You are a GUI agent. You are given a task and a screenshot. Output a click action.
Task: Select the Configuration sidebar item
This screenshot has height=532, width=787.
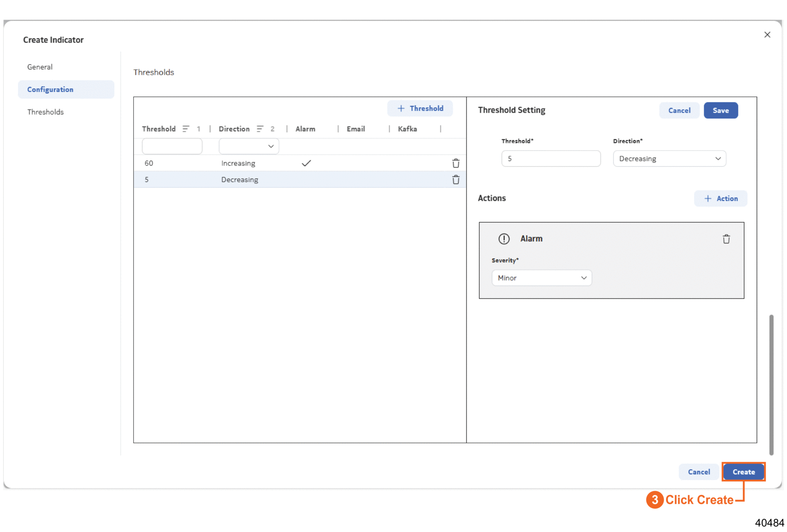point(50,89)
